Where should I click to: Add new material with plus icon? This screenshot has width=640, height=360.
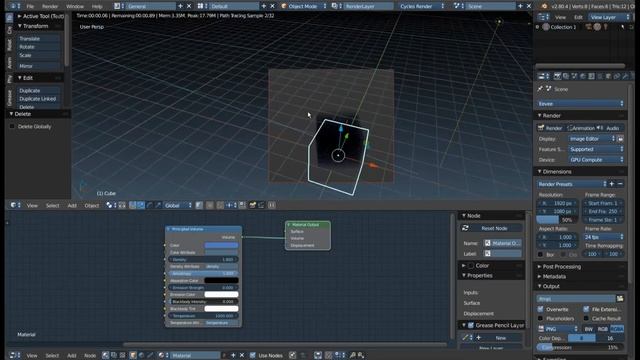coord(233,355)
